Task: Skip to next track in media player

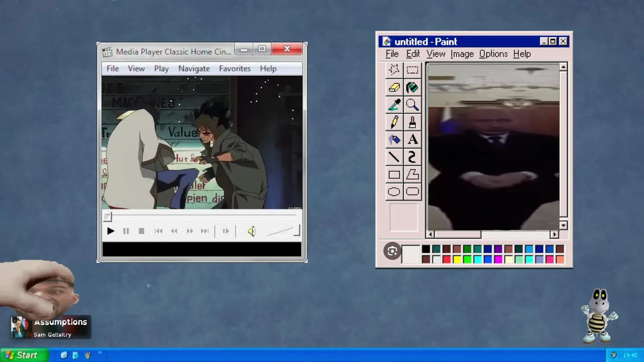Action: pos(204,231)
